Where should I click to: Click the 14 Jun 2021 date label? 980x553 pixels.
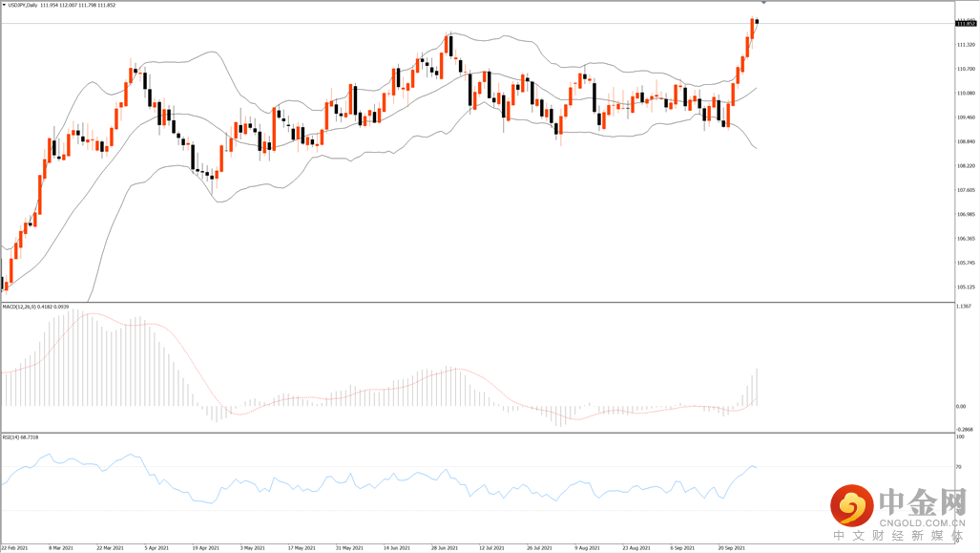(x=397, y=548)
